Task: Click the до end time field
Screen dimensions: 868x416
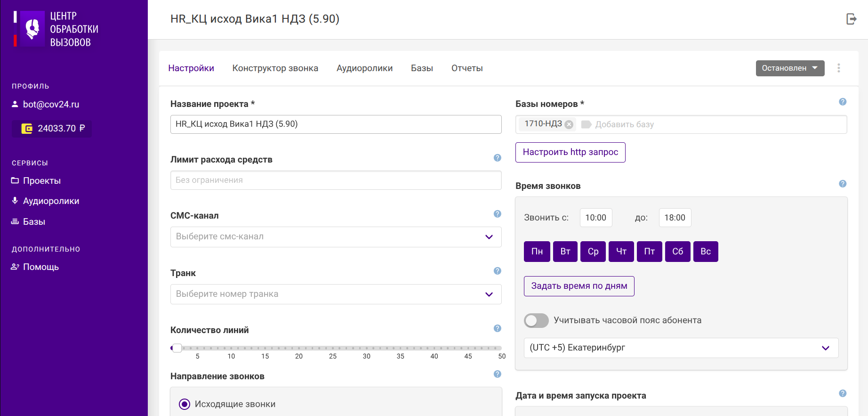Action: click(x=675, y=218)
